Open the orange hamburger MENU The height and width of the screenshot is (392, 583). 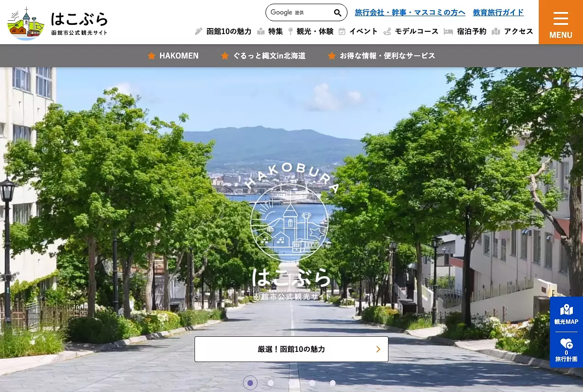coord(560,23)
